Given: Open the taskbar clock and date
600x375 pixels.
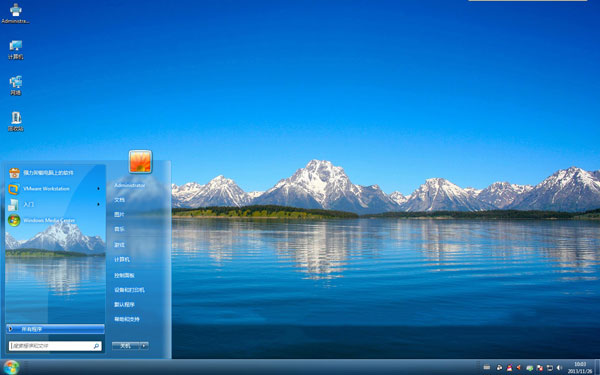Looking at the screenshot, I should 580,367.
